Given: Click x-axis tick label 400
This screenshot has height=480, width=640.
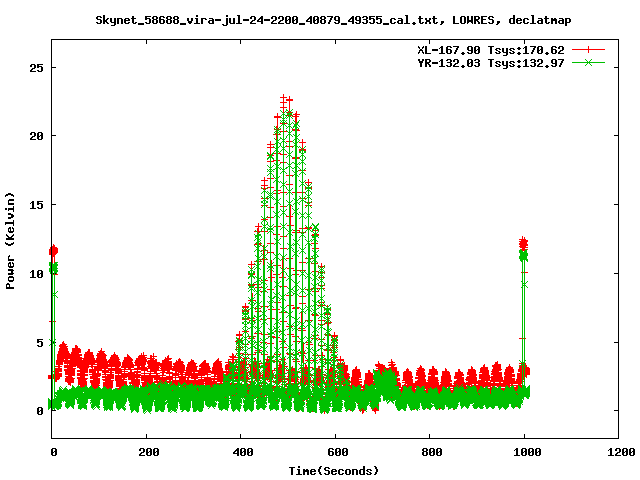Looking at the screenshot, I should pyautogui.click(x=243, y=452).
